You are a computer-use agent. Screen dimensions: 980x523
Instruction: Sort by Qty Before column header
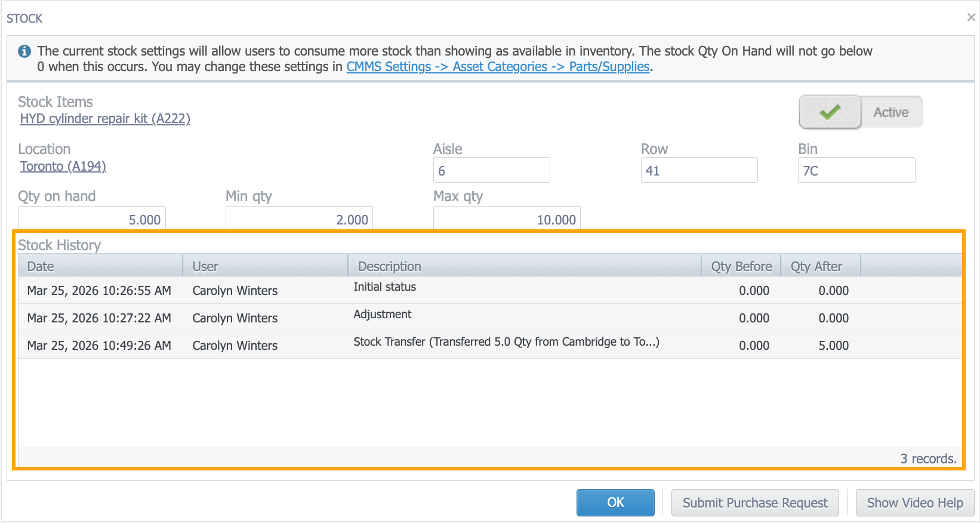[x=741, y=266]
